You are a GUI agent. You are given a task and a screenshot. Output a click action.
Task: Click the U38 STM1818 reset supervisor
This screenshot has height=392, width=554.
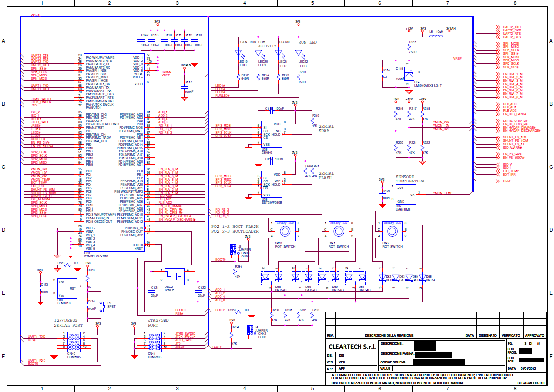tap(67, 288)
